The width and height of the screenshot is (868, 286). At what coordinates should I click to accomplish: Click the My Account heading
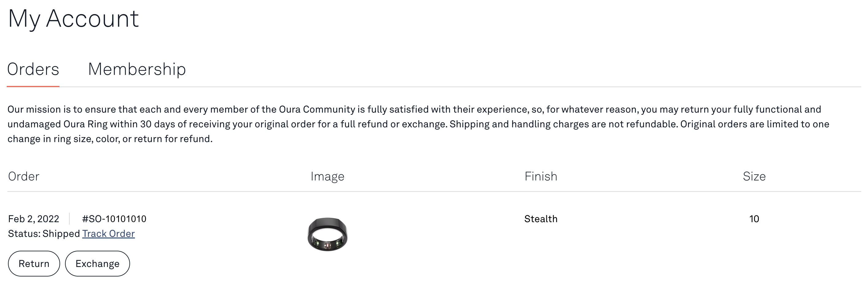pos(73,18)
